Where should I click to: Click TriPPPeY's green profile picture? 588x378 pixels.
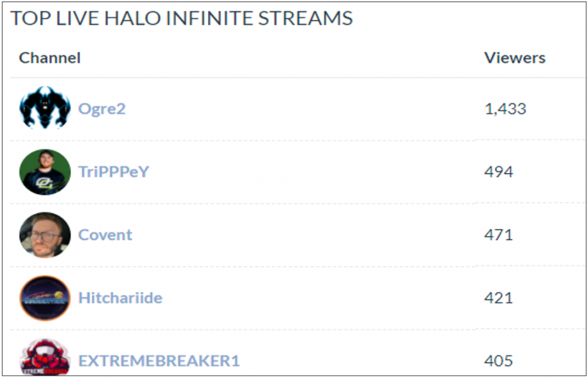[45, 172]
